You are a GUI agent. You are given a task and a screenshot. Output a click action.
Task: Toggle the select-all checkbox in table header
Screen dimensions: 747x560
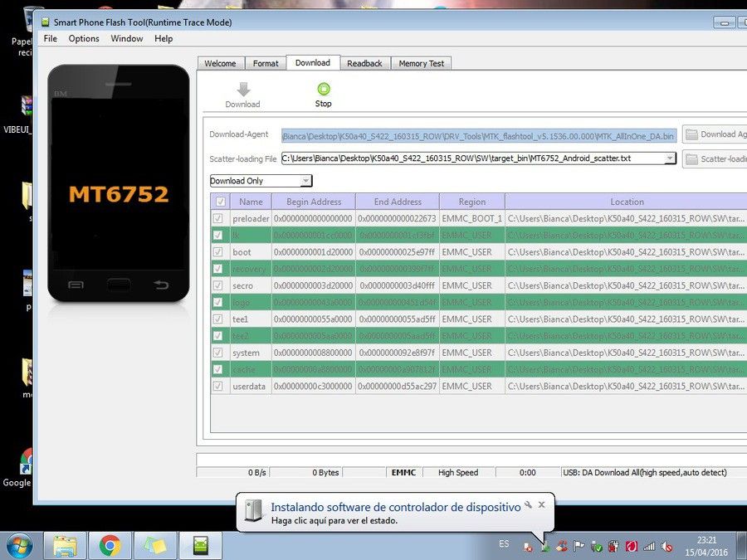pos(221,202)
